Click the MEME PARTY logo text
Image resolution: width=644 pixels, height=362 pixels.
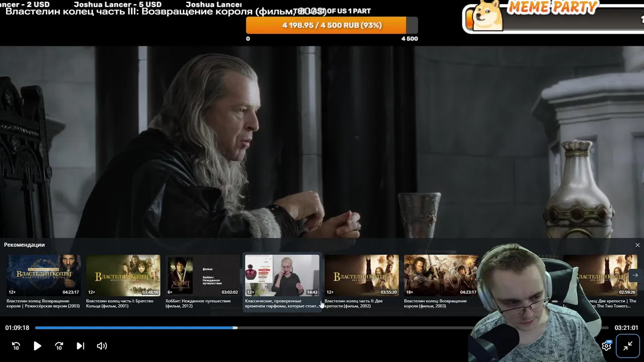click(552, 7)
